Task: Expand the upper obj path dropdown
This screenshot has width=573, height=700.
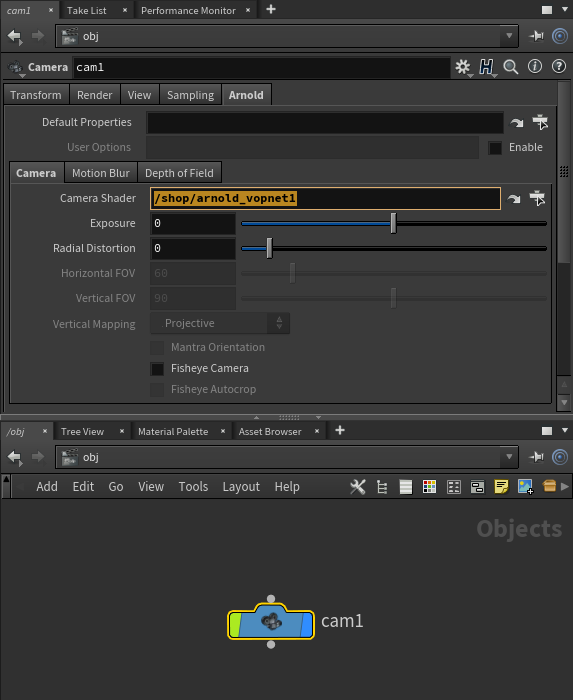Action: [x=509, y=36]
